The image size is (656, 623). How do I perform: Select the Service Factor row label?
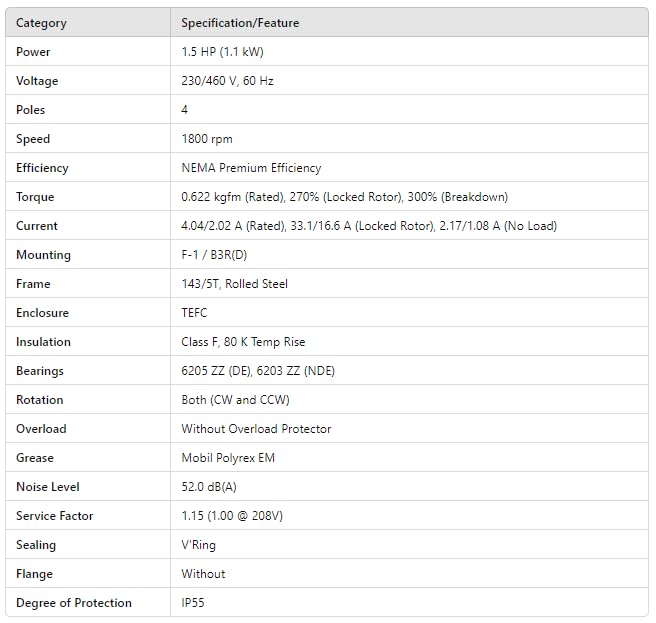(54, 516)
